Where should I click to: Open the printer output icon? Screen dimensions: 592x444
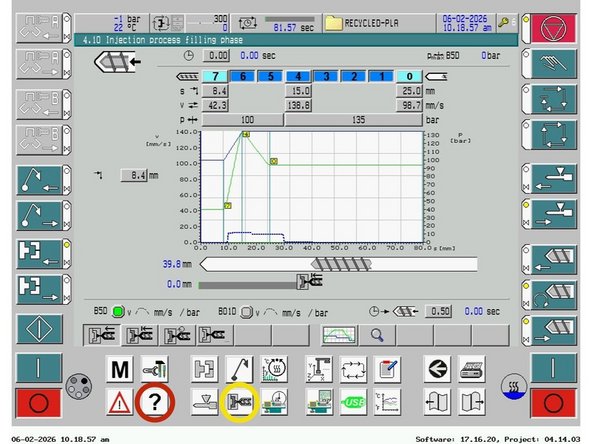(472, 369)
